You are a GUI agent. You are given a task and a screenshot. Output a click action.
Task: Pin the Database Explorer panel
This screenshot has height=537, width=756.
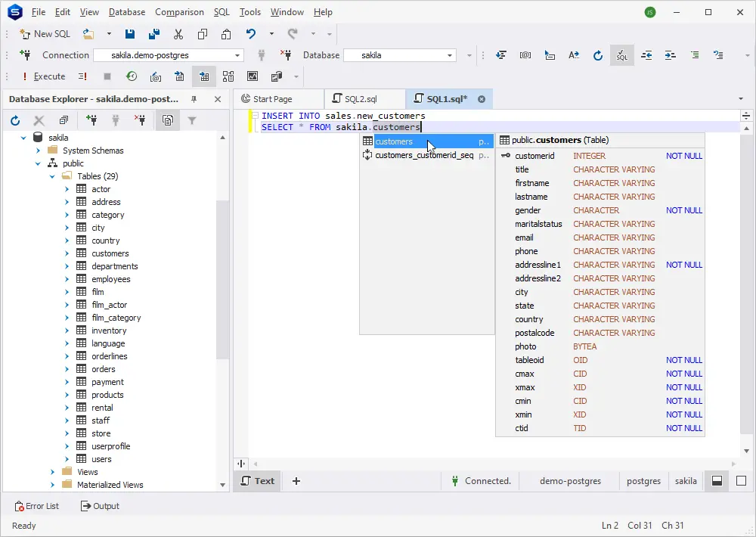click(194, 99)
